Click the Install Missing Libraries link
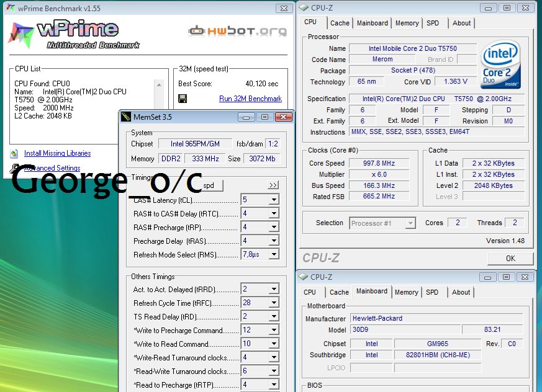 coord(57,153)
